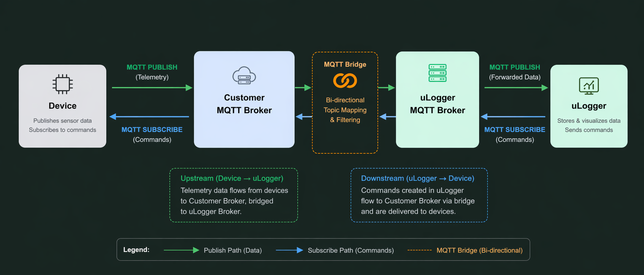644x275 pixels.
Task: Click MQTT SUBSCRIBE label beside the Device box
Action: pyautogui.click(x=152, y=129)
